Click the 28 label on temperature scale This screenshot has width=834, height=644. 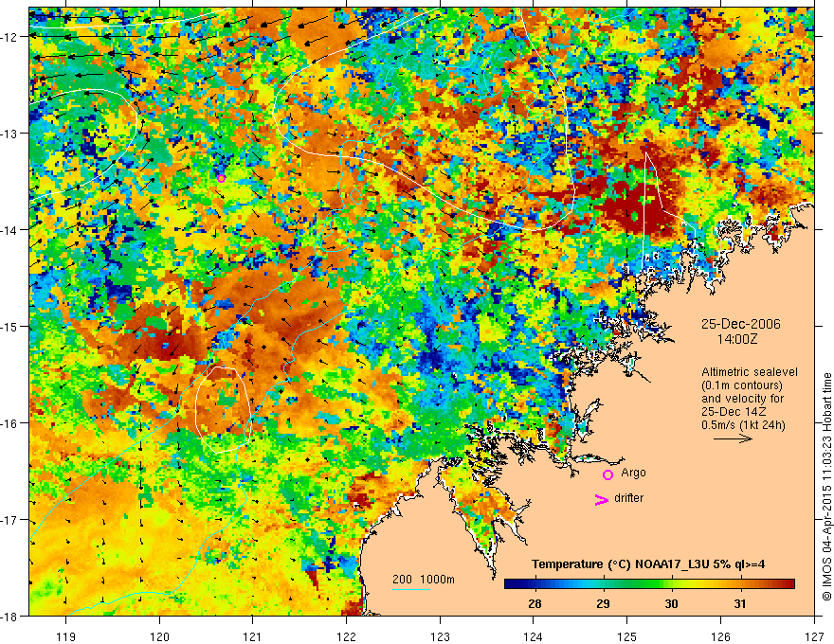535,603
